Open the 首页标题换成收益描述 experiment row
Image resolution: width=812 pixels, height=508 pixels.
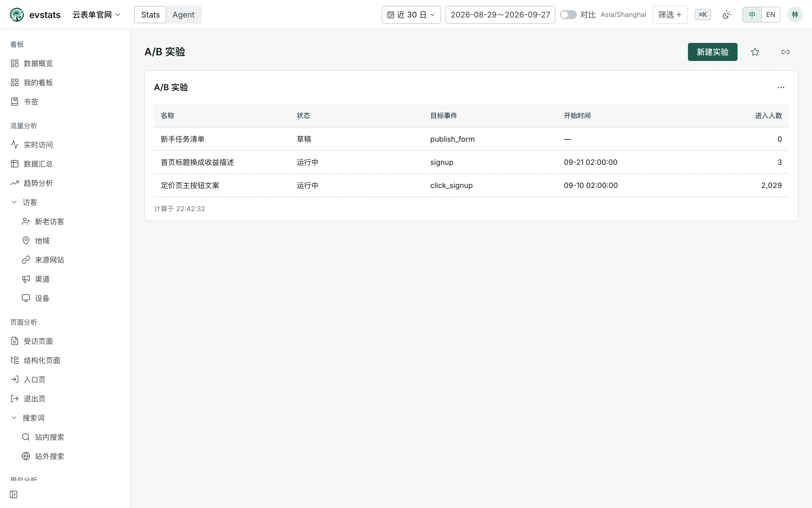click(x=471, y=162)
